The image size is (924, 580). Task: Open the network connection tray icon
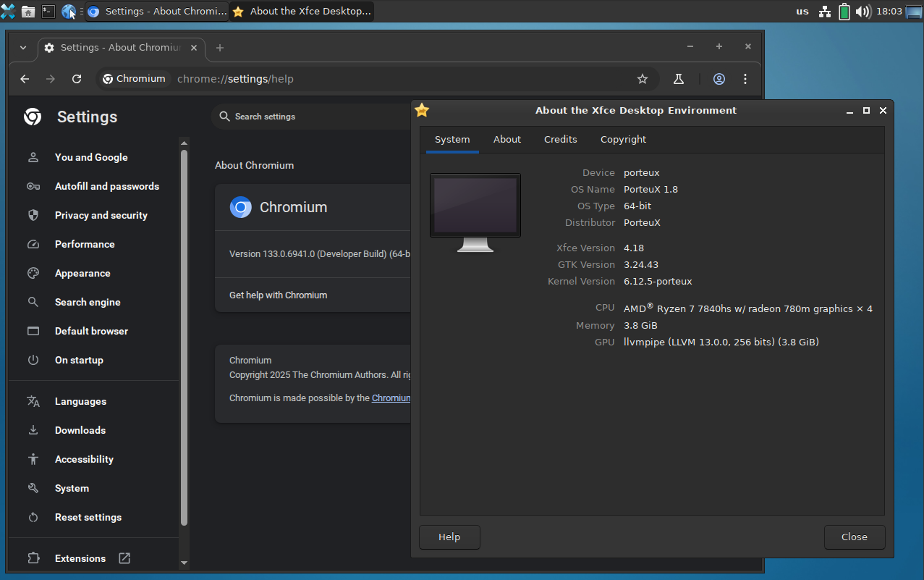pos(824,11)
